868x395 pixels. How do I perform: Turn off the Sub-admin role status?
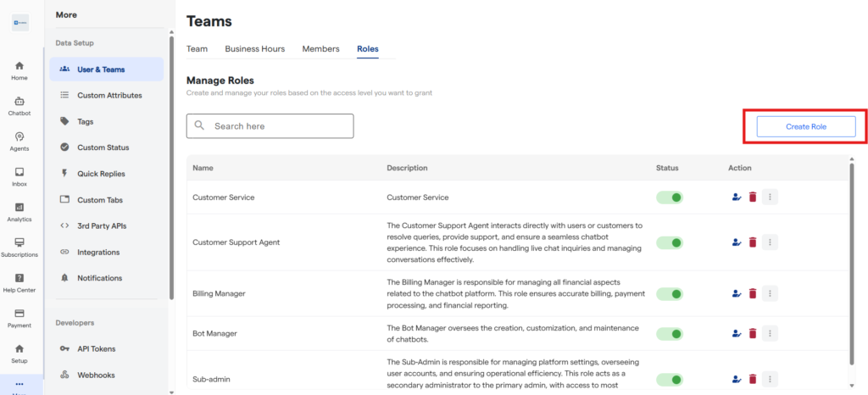pos(670,380)
